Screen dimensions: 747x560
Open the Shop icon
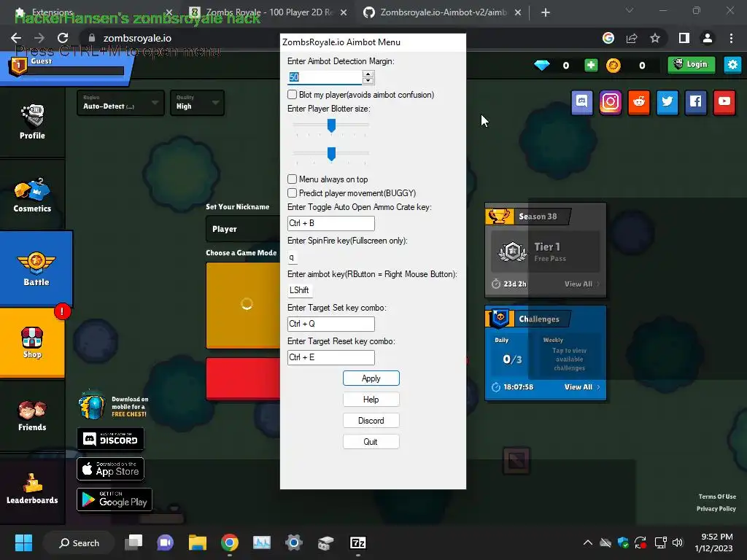32,342
